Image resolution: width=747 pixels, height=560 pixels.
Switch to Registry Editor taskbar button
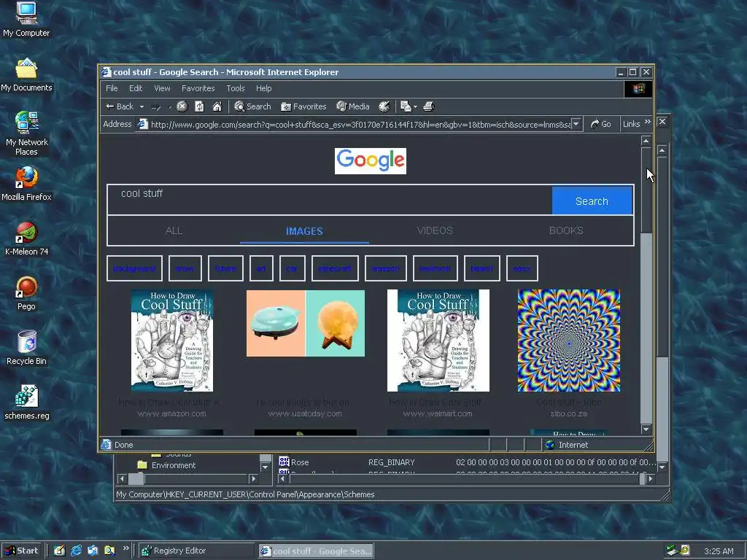(x=197, y=551)
